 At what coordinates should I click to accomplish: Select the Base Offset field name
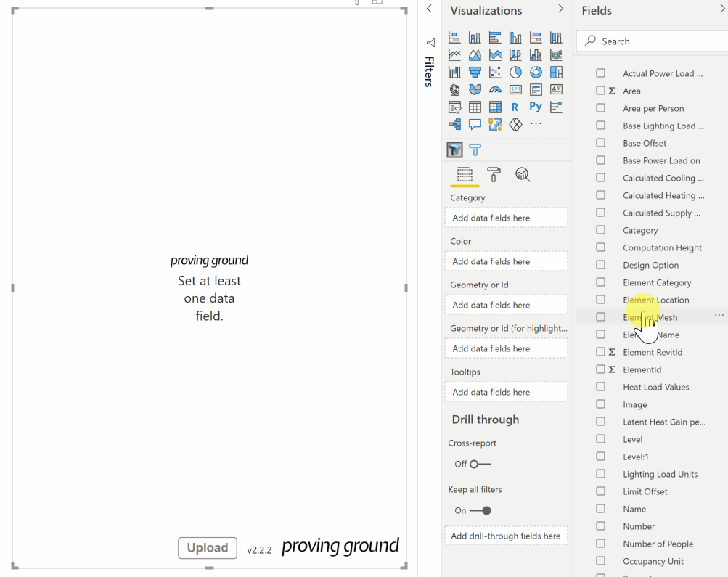[x=645, y=143]
